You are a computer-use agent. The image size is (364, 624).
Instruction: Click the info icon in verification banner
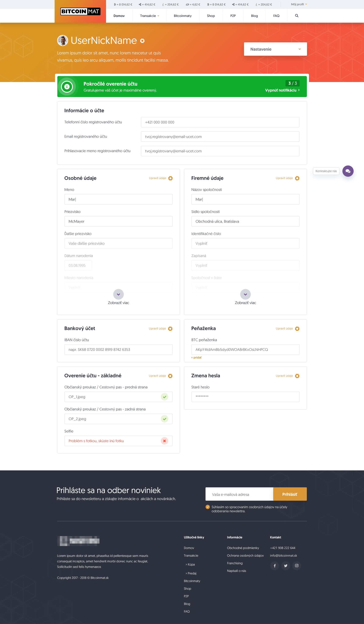(67, 87)
